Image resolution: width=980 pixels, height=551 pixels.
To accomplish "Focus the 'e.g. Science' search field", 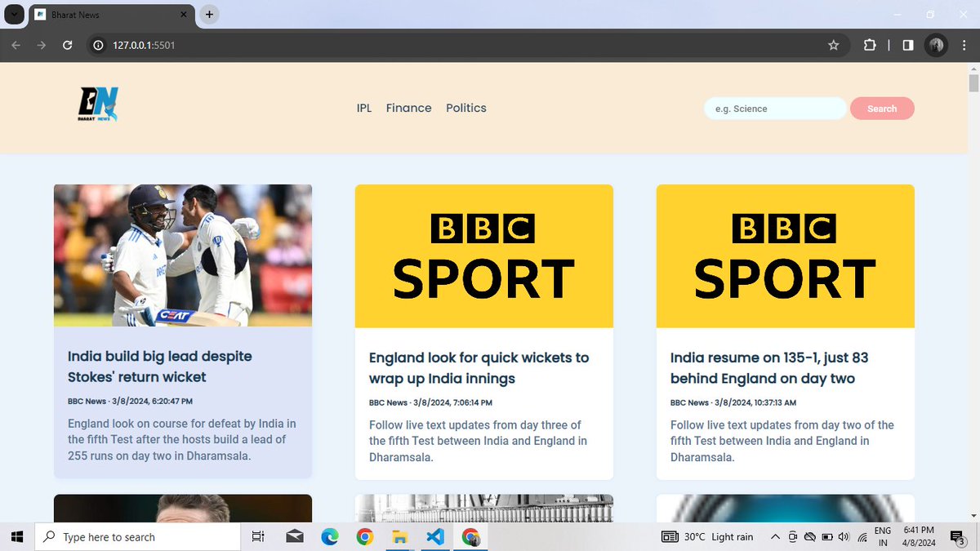I will pyautogui.click(x=775, y=109).
